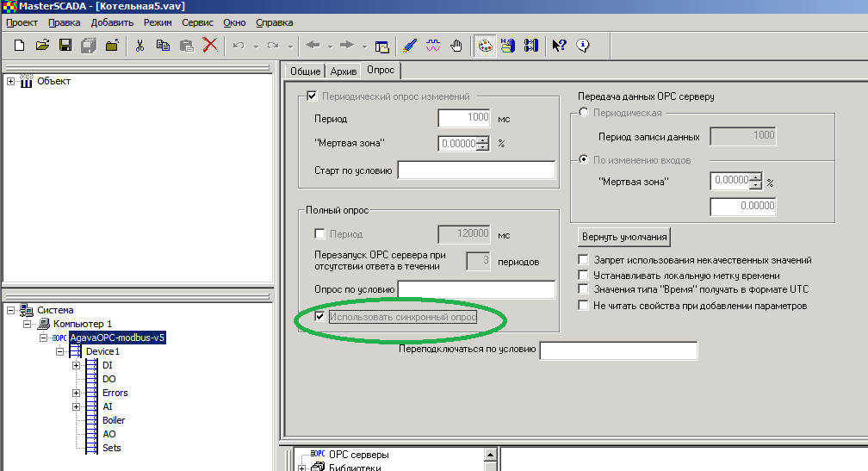Collapse the Компьютер 1 tree node
The width and height of the screenshot is (868, 471).
pos(27,325)
